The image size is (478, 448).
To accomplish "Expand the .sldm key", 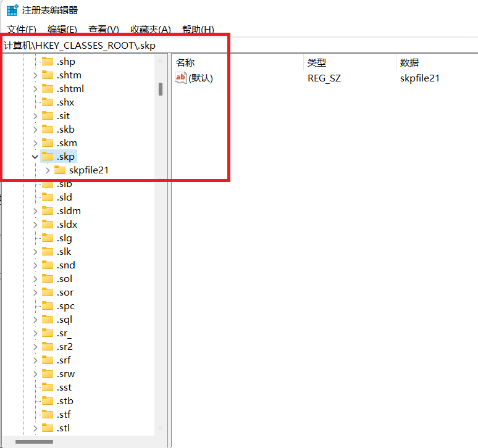I will click(x=35, y=211).
